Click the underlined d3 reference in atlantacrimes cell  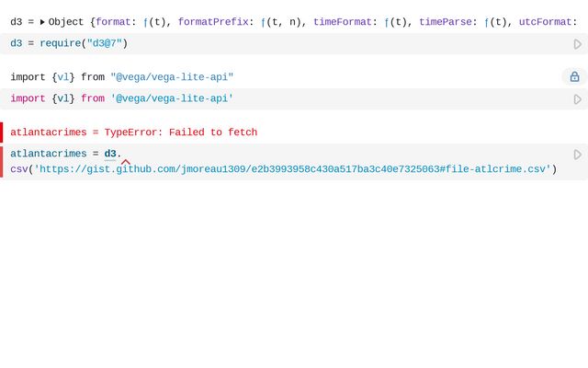point(109,154)
